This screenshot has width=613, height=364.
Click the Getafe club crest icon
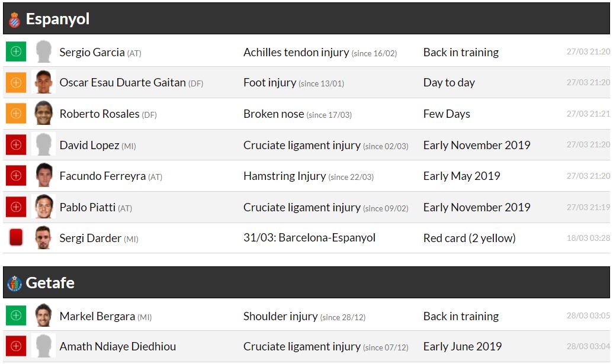pyautogui.click(x=14, y=284)
